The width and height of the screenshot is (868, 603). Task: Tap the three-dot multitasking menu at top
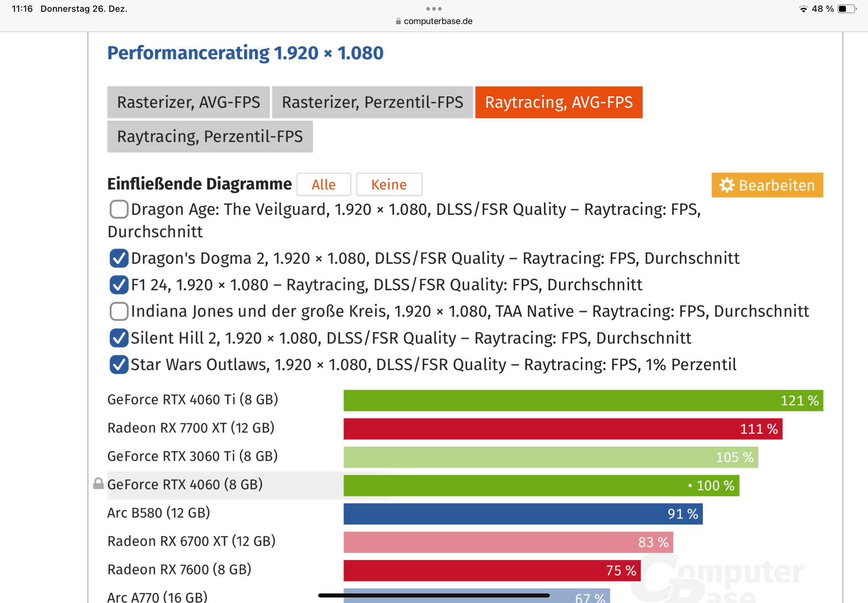pos(433,9)
